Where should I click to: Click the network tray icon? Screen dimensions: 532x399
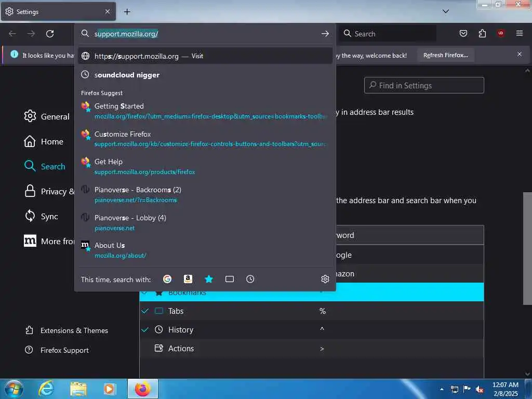tap(454, 389)
